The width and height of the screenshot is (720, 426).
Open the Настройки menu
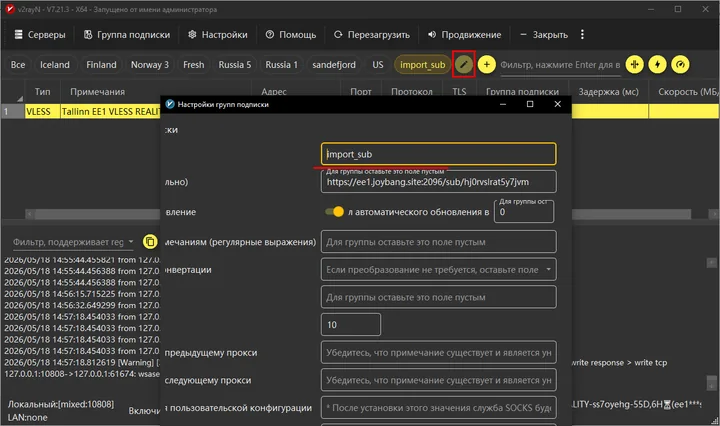tap(218, 34)
